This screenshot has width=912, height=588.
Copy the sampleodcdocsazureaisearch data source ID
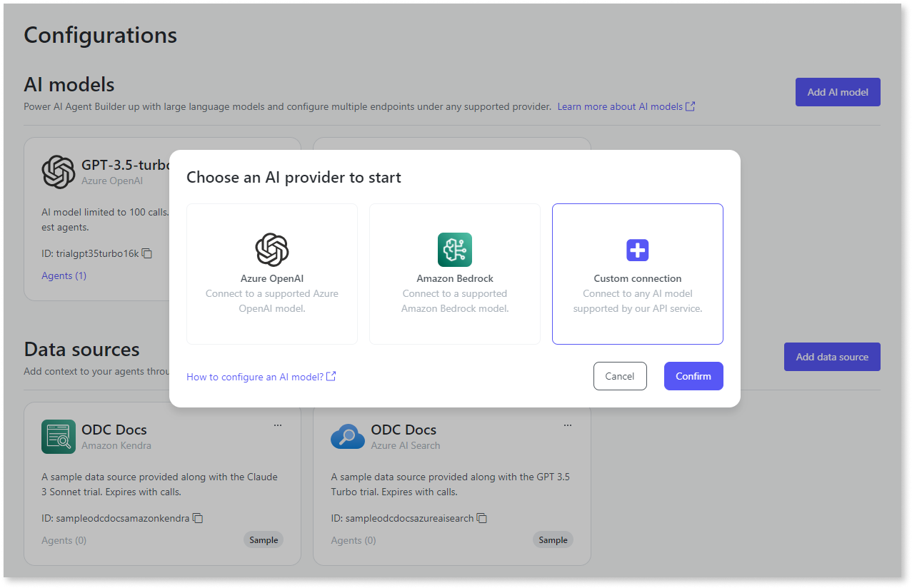pyautogui.click(x=482, y=518)
